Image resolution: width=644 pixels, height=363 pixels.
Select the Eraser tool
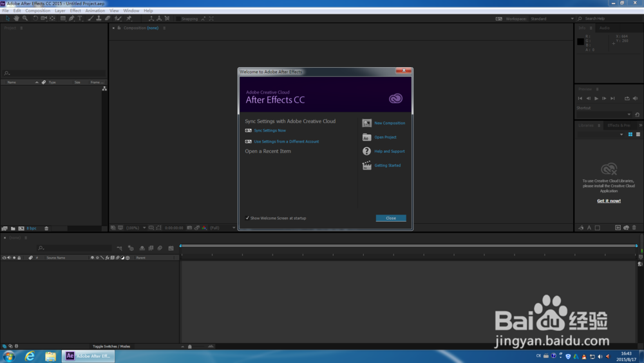(x=108, y=19)
